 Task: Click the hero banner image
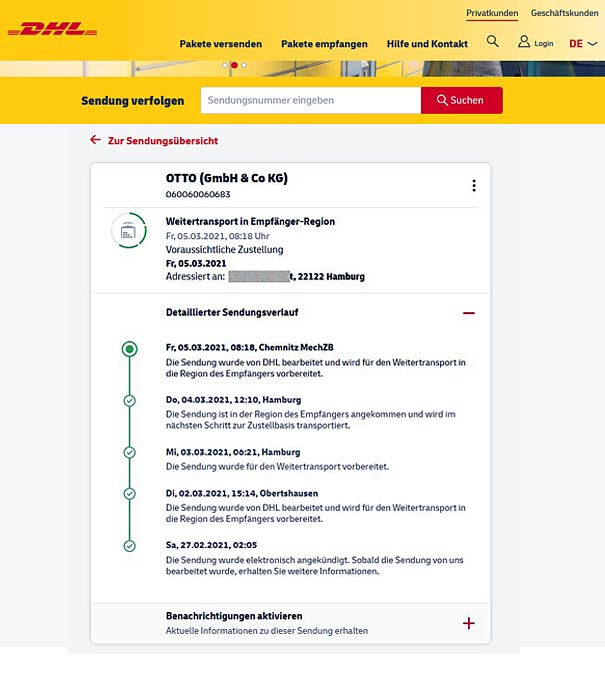(x=302, y=69)
